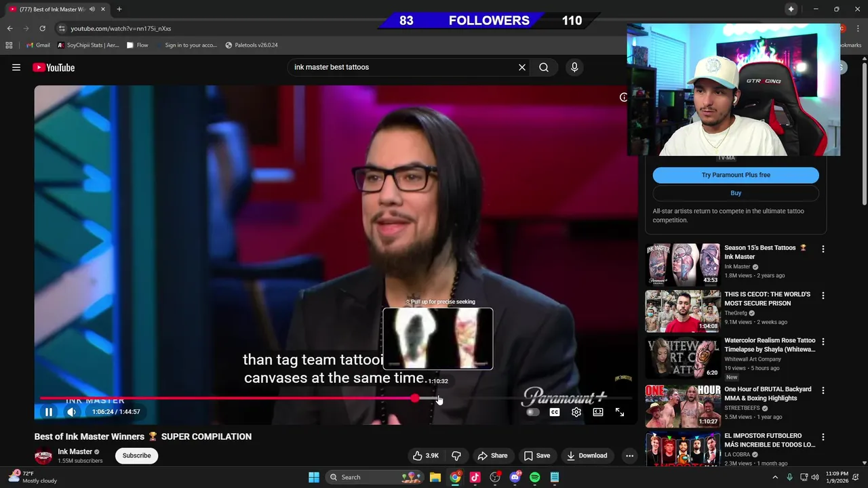Image resolution: width=868 pixels, height=488 pixels.
Task: Open options menu for CECOT video
Action: [x=823, y=296]
